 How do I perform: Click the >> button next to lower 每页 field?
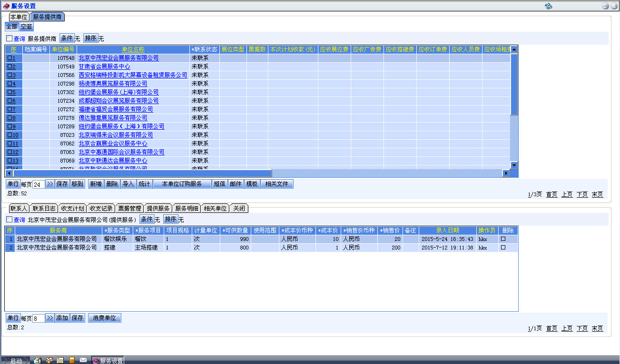(x=49, y=318)
